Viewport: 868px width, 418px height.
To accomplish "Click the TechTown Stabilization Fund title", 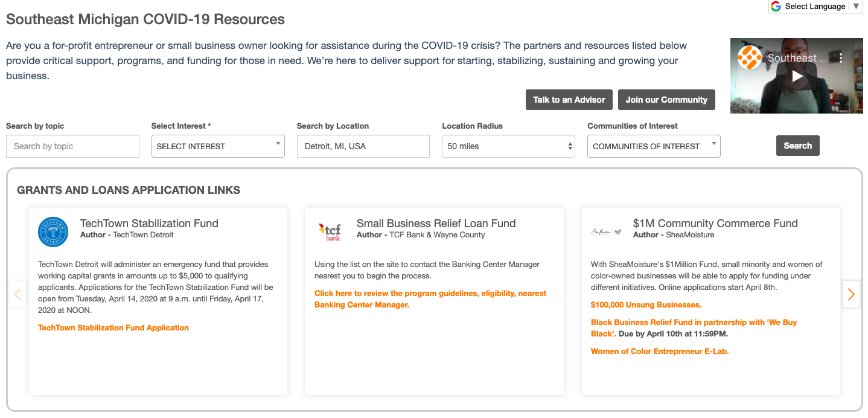I will coord(149,223).
